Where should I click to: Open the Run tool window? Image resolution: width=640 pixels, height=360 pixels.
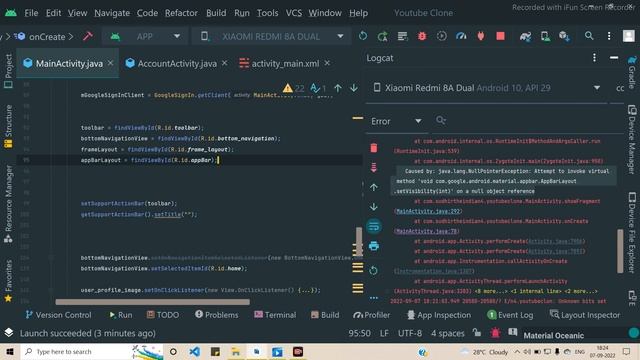tap(121, 315)
